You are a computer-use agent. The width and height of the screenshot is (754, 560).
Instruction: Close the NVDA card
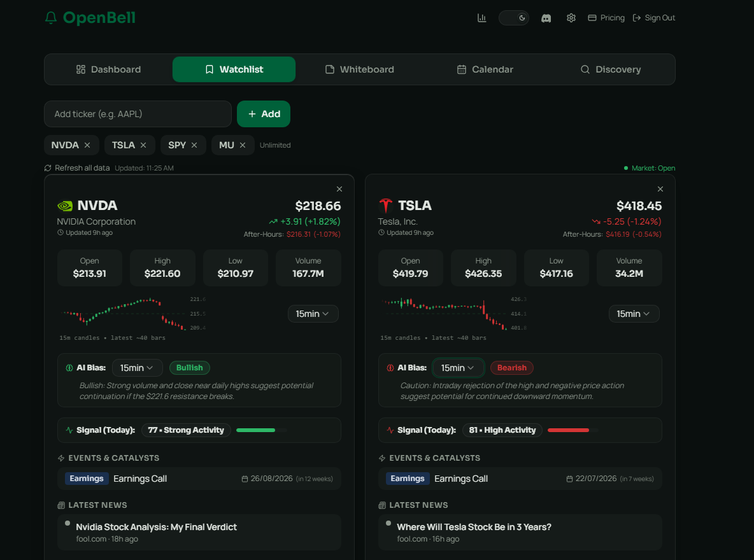[339, 189]
